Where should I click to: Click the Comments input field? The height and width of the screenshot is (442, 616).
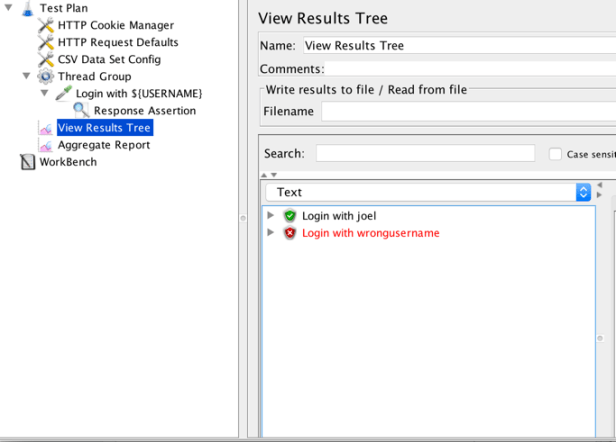pyautogui.click(x=470, y=69)
